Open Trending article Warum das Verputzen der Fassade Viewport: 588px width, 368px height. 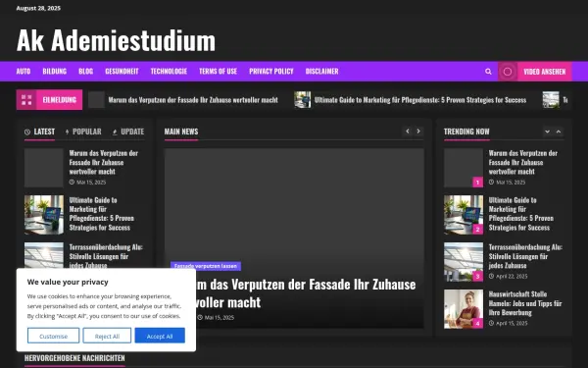pos(523,162)
